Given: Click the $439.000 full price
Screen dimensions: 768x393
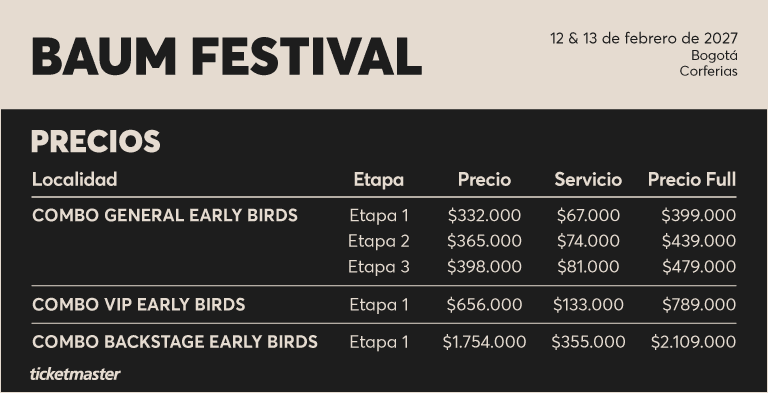Looking at the screenshot, I should (698, 241).
